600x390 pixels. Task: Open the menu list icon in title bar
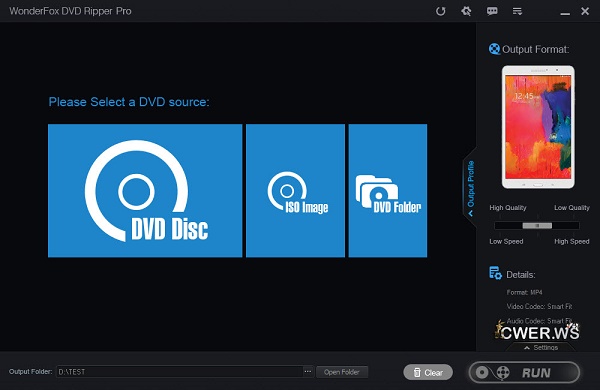pyautogui.click(x=517, y=11)
